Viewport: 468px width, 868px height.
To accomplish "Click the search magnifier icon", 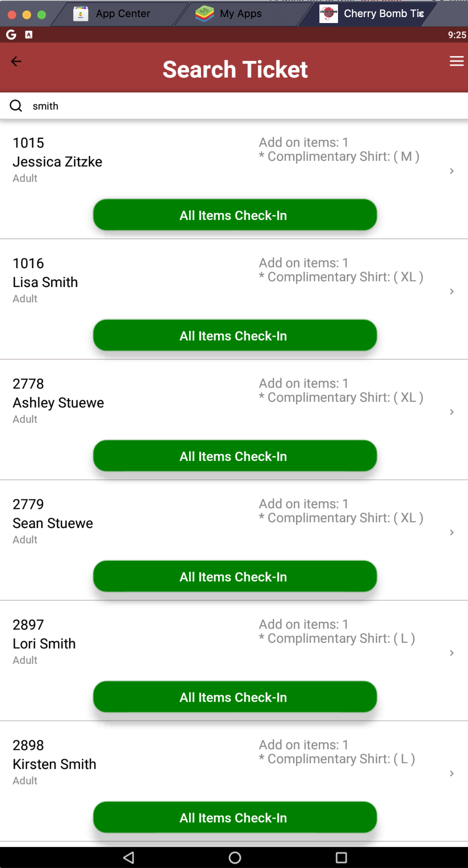I will [x=16, y=106].
